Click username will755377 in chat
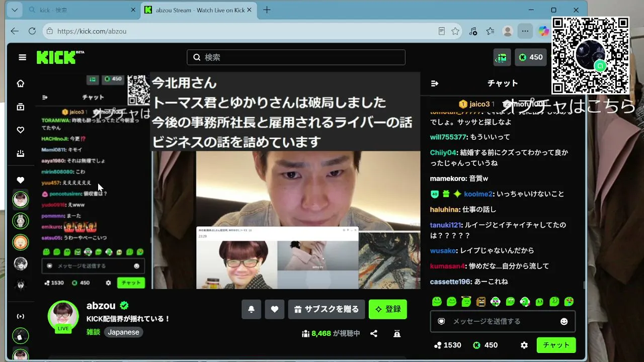 pos(448,137)
